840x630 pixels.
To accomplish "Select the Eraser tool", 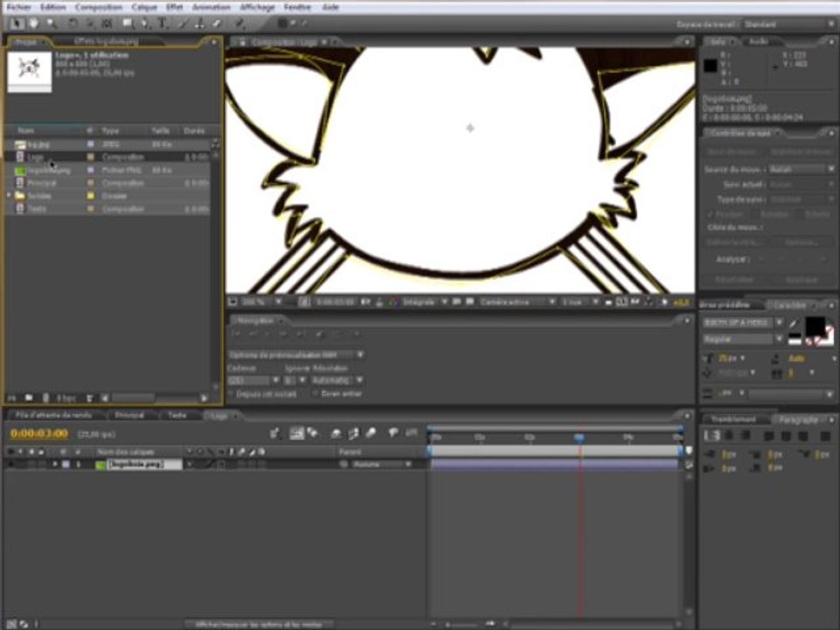I will click(x=217, y=24).
